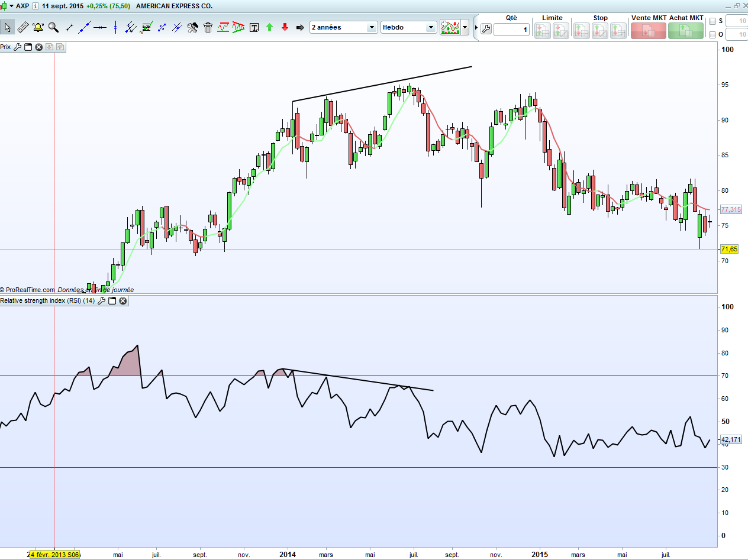Viewport: 748px width, 560px height.
Task: Open Prix panel wrench settings
Action: [x=18, y=47]
